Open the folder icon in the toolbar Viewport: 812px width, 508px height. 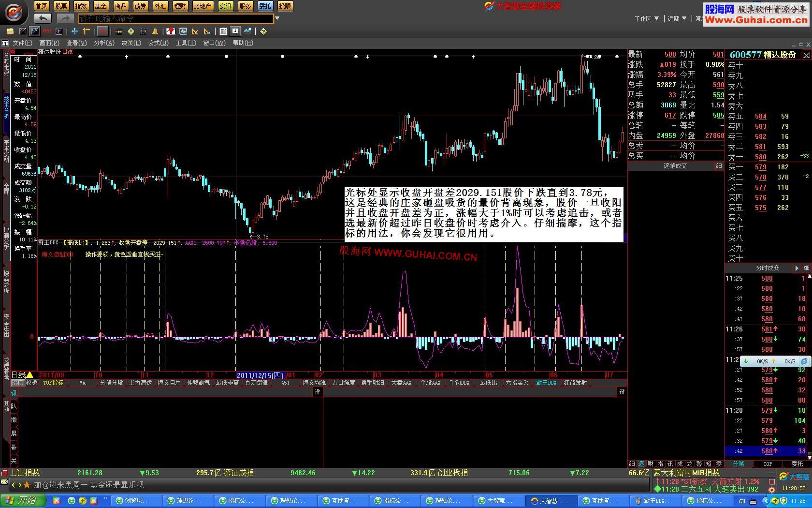tap(10, 31)
